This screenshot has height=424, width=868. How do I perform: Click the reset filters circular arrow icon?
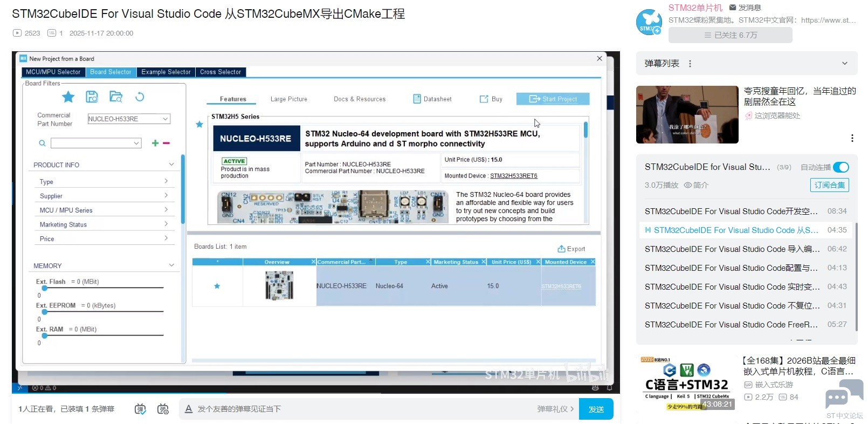point(140,97)
